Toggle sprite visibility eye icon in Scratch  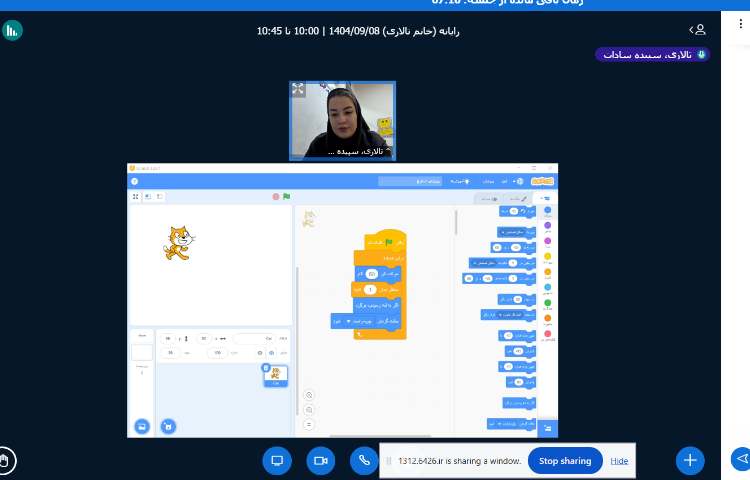coord(260,353)
